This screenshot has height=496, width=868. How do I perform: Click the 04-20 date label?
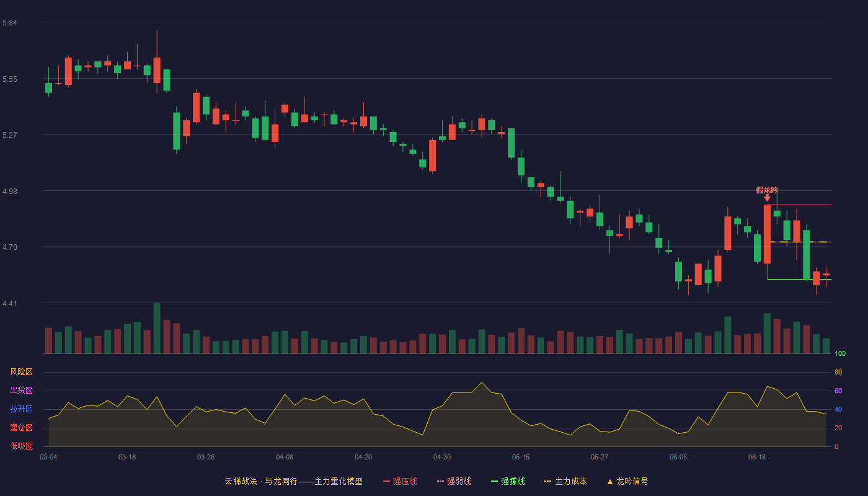[x=363, y=457]
